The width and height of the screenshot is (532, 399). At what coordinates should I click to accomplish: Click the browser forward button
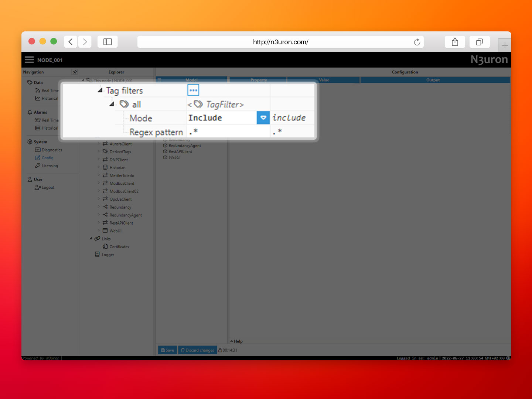85,42
